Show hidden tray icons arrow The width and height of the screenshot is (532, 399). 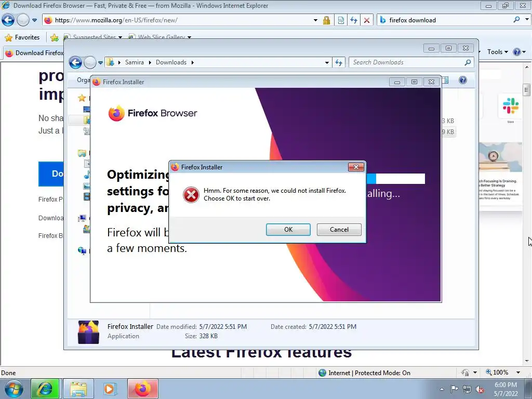tap(442, 389)
